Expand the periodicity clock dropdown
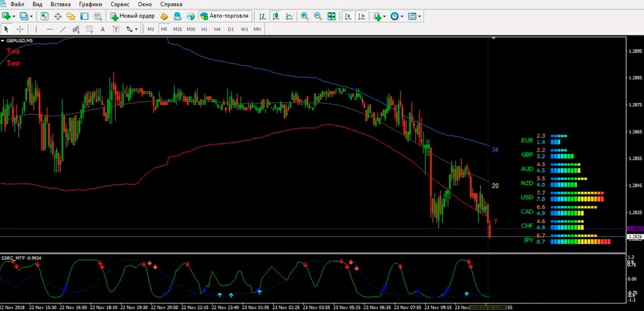The height and width of the screenshot is (311, 644). point(402,16)
